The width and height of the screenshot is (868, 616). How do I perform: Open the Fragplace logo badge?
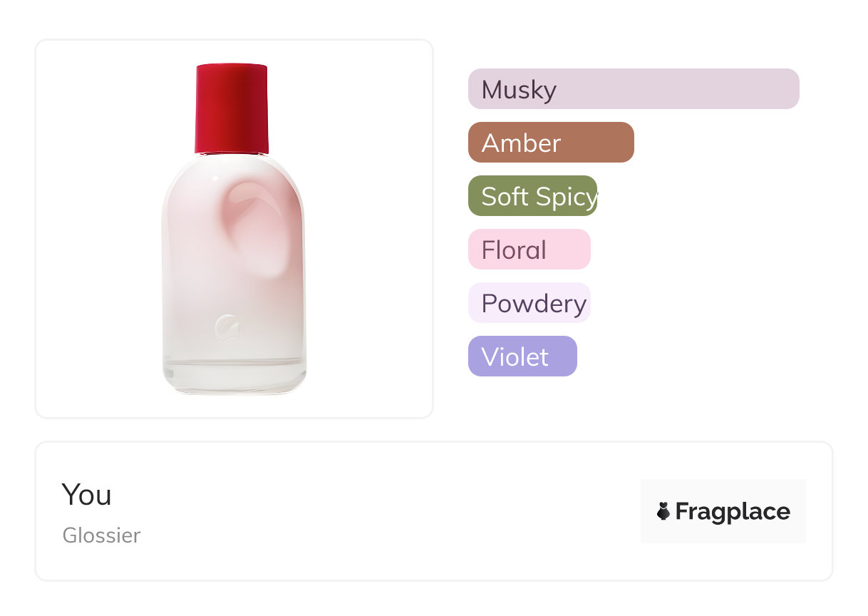[723, 511]
